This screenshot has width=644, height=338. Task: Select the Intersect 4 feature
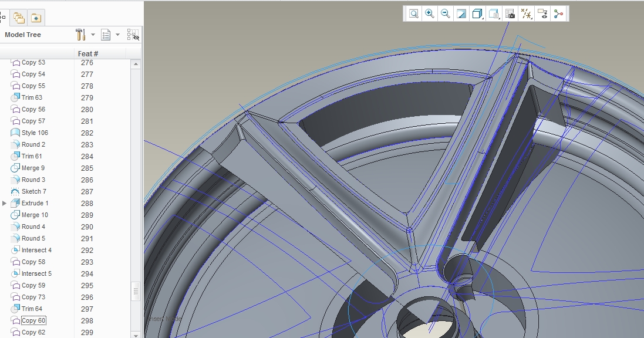[x=36, y=250]
